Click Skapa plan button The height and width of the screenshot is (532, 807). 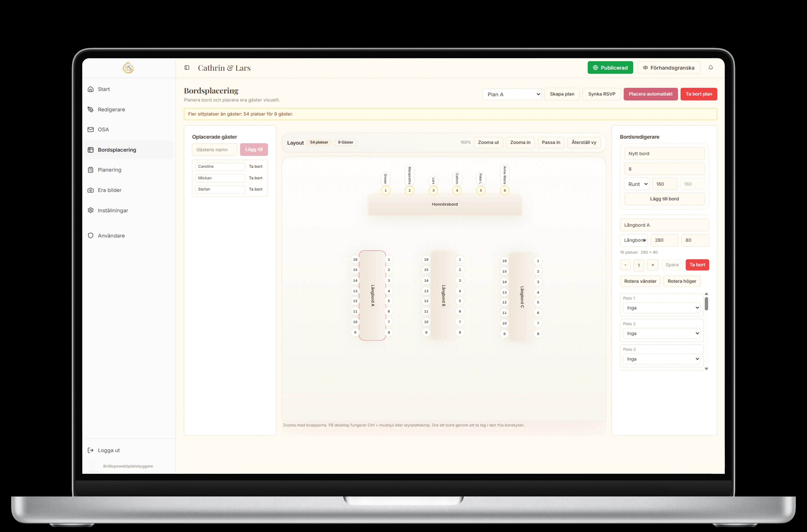point(562,94)
